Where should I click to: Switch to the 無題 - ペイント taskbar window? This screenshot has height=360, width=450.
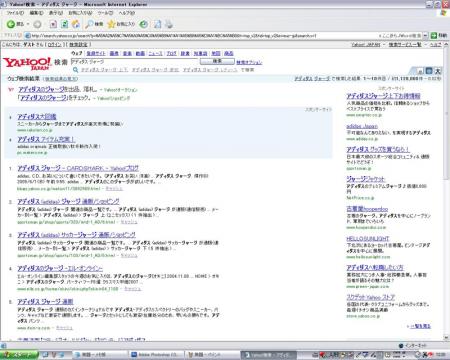tap(213, 355)
